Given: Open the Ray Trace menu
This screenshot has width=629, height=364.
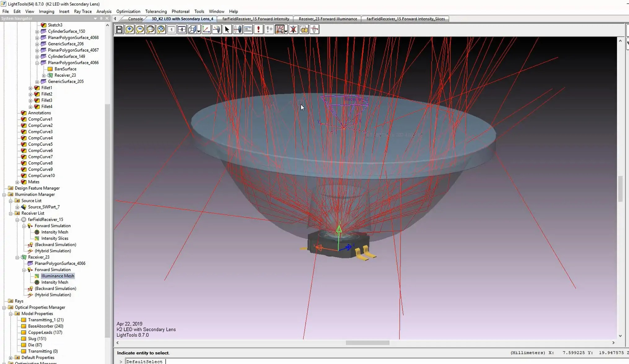Looking at the screenshot, I should pos(83,11).
